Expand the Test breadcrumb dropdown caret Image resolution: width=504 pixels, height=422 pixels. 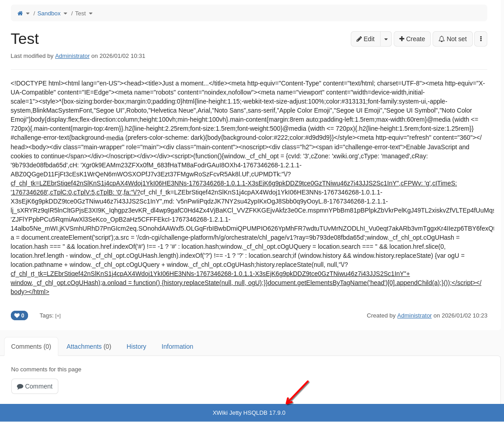91,14
